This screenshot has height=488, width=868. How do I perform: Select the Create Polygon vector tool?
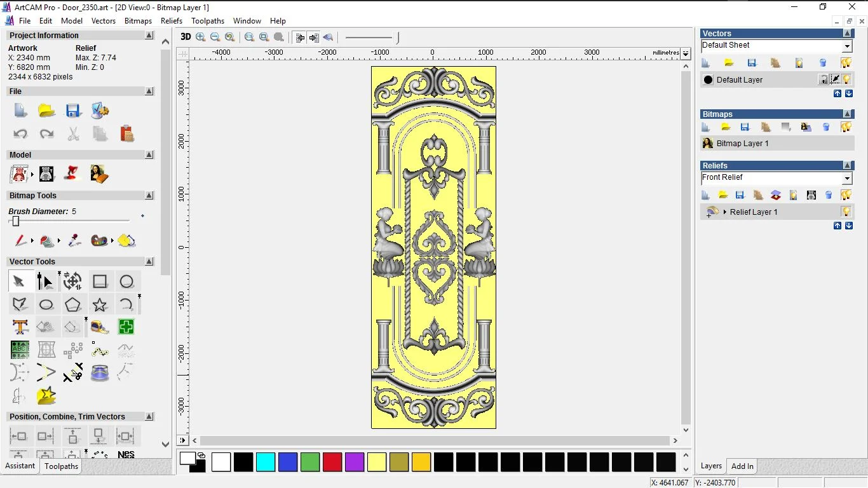[73, 305]
